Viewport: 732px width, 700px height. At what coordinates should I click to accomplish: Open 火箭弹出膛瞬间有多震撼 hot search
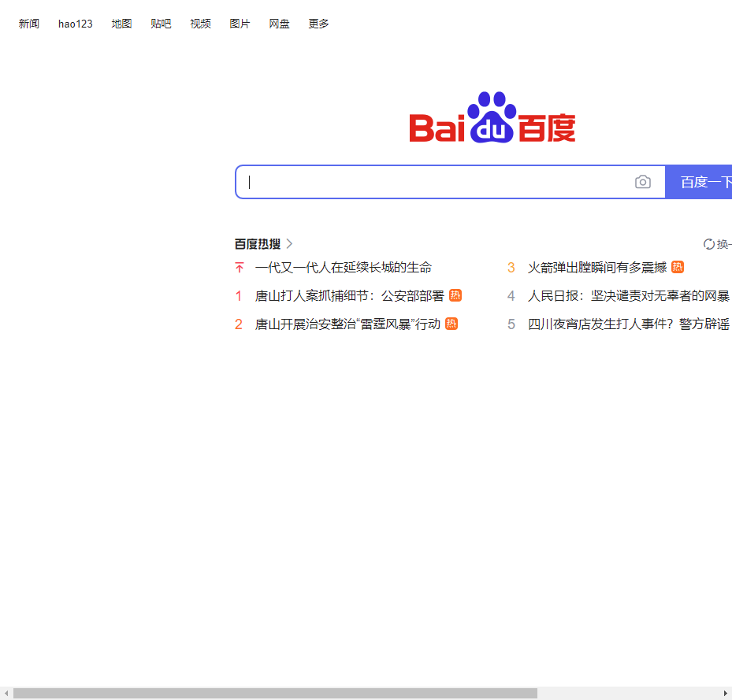(597, 268)
